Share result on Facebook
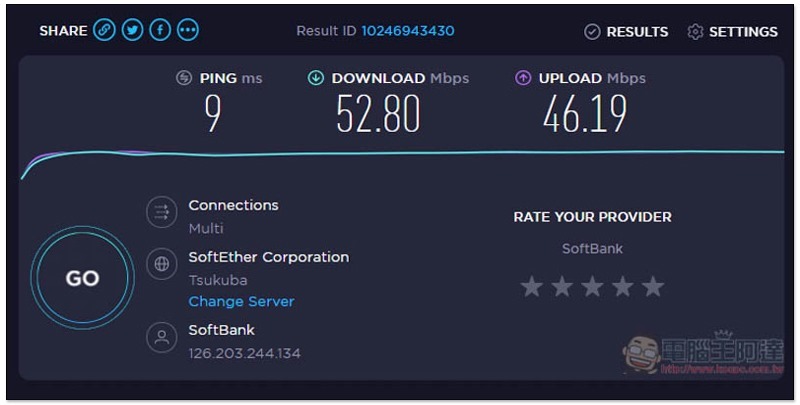Screen dimensions: 800x405 [160, 31]
